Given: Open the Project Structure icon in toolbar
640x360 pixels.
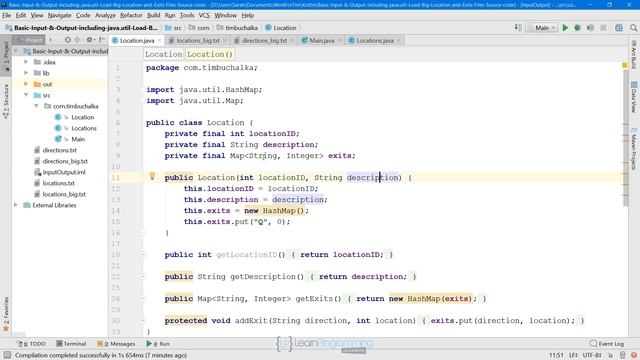Looking at the screenshot, I should (619, 28).
